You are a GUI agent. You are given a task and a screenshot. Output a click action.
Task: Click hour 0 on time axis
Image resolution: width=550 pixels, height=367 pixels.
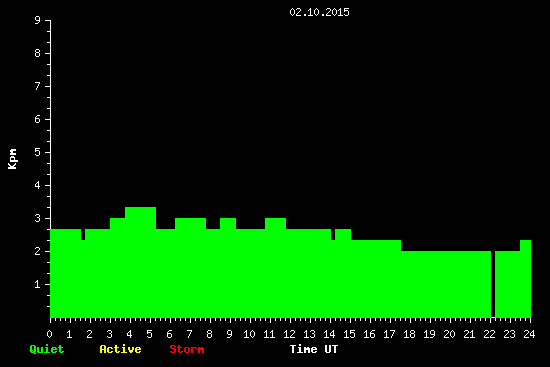(49, 334)
